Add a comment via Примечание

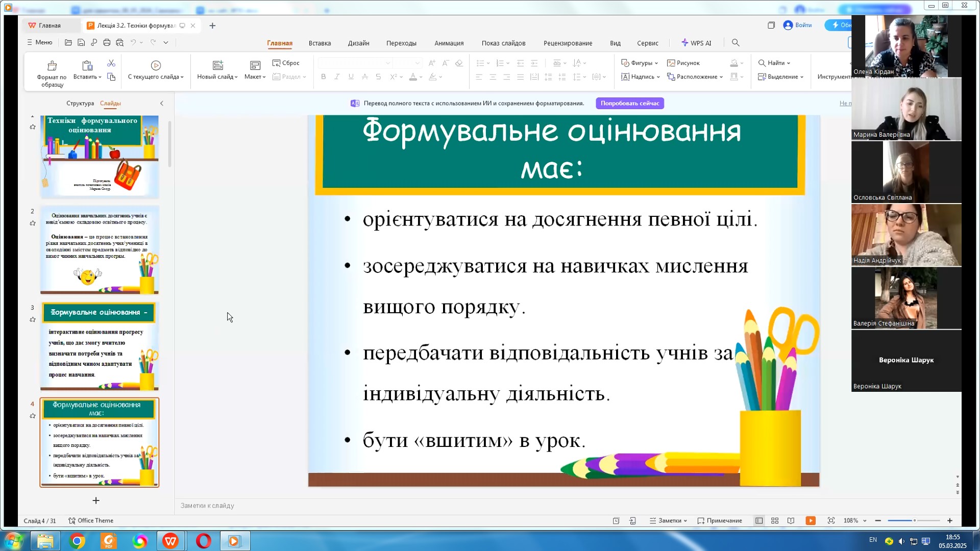click(720, 521)
